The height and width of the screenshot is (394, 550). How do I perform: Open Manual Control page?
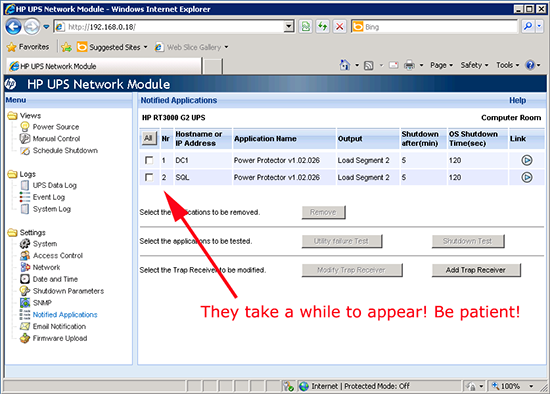[56, 139]
